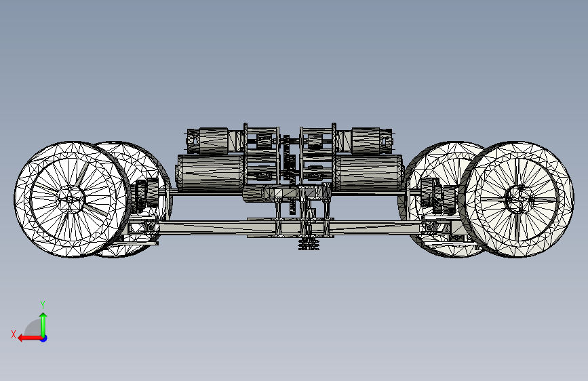Click the green Y axis arrow of triad

coord(43,324)
